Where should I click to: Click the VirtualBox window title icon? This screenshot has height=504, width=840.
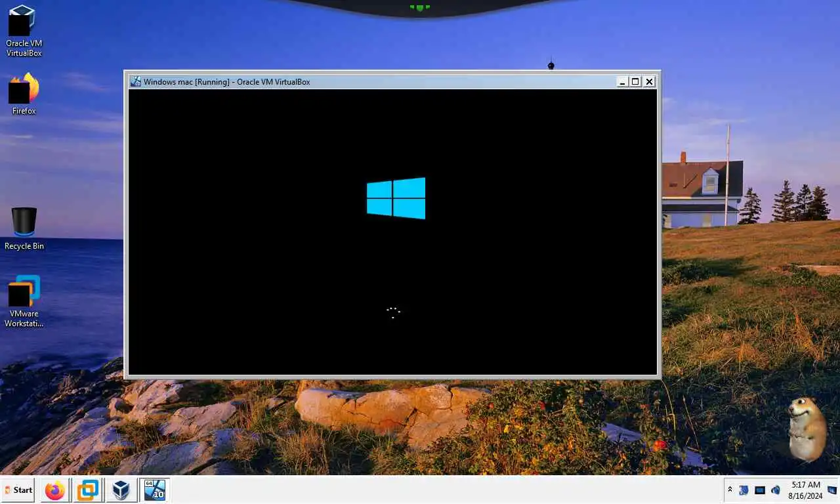(136, 81)
